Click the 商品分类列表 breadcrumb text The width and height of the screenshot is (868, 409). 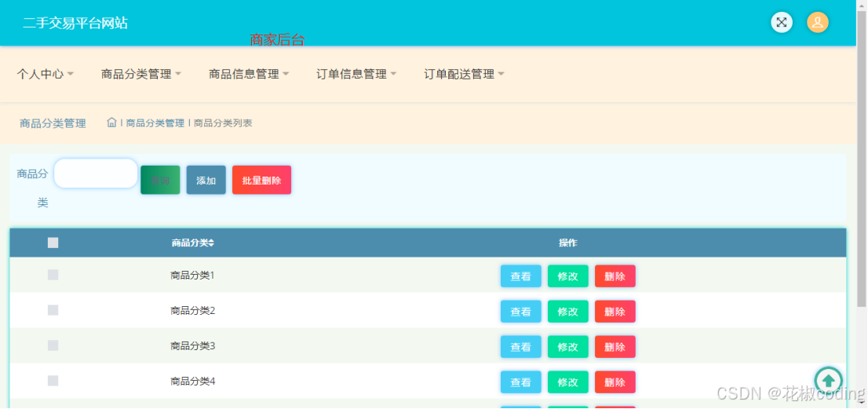point(223,123)
